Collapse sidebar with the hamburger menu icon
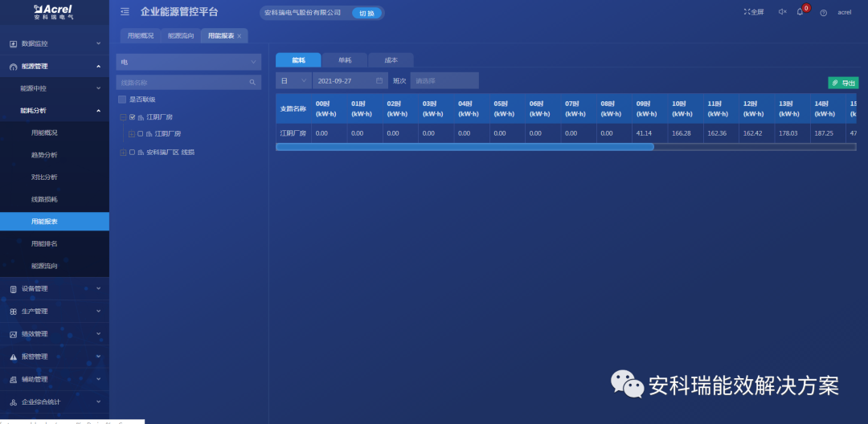This screenshot has height=424, width=868. (125, 11)
